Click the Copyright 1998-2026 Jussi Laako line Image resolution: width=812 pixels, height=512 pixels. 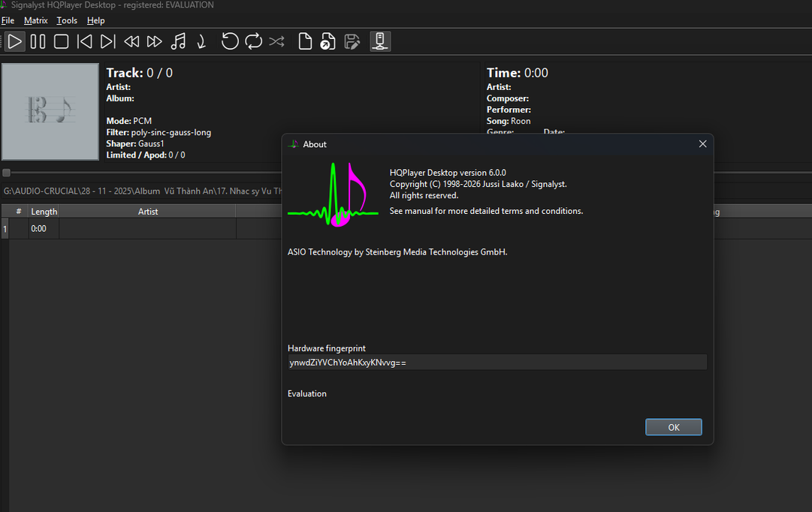(x=478, y=184)
